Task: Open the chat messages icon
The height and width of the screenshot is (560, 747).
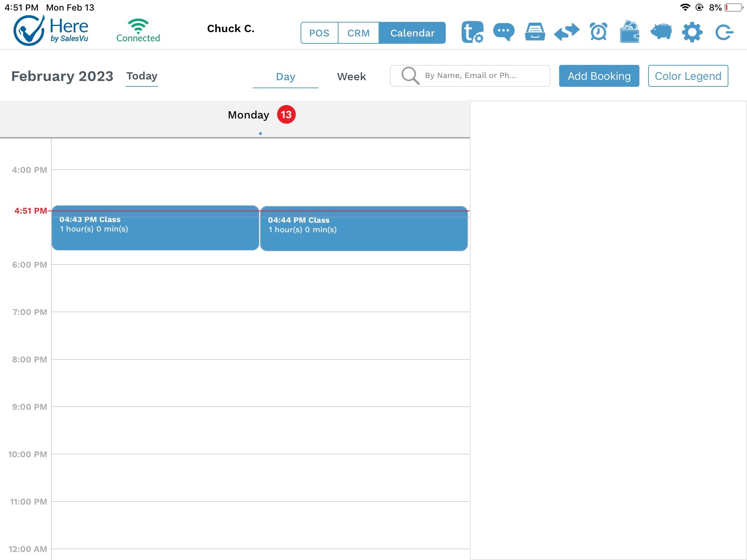Action: [504, 32]
